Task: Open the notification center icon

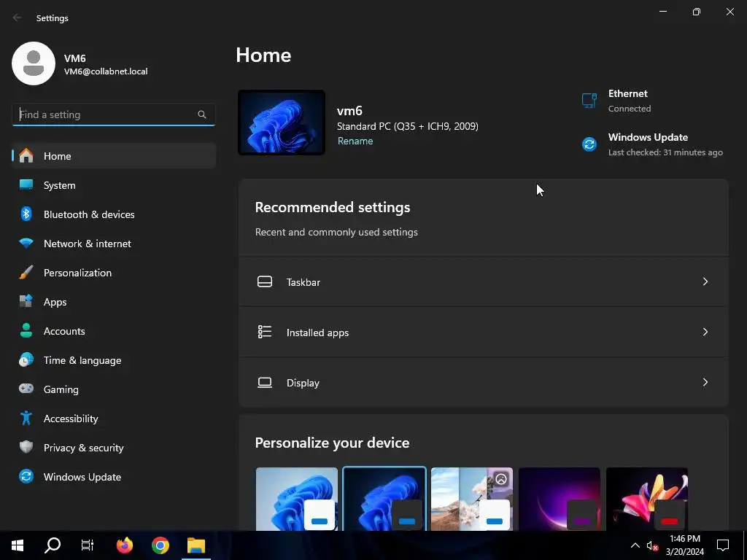Action: click(x=723, y=545)
